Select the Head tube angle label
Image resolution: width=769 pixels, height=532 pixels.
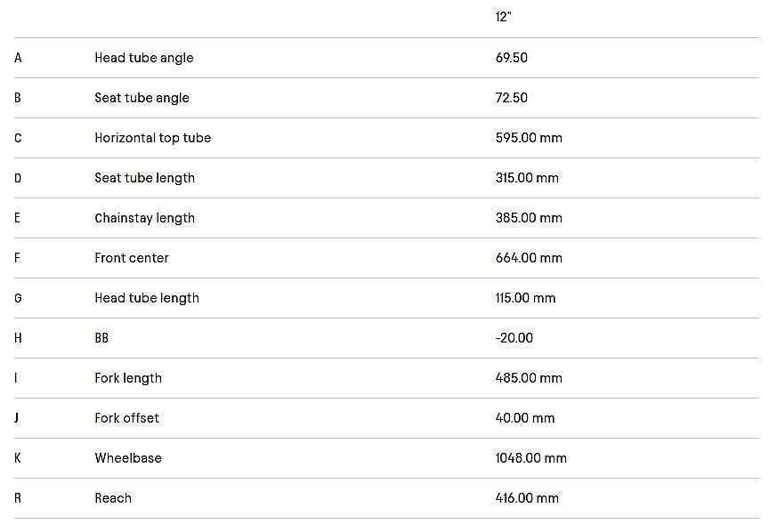click(x=143, y=58)
